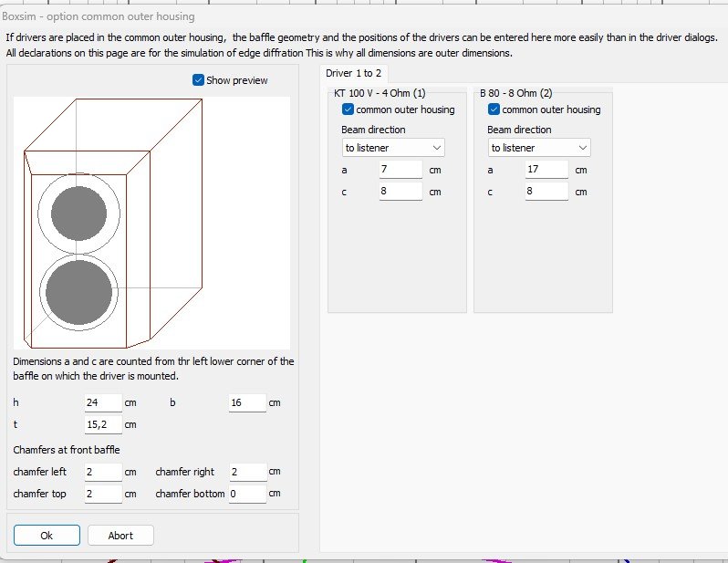
Task: Edit the a value for B 80
Action: coord(546,169)
